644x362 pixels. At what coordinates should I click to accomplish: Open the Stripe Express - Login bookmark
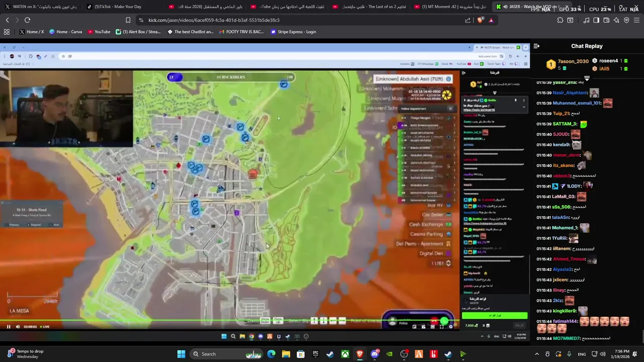tap(293, 32)
